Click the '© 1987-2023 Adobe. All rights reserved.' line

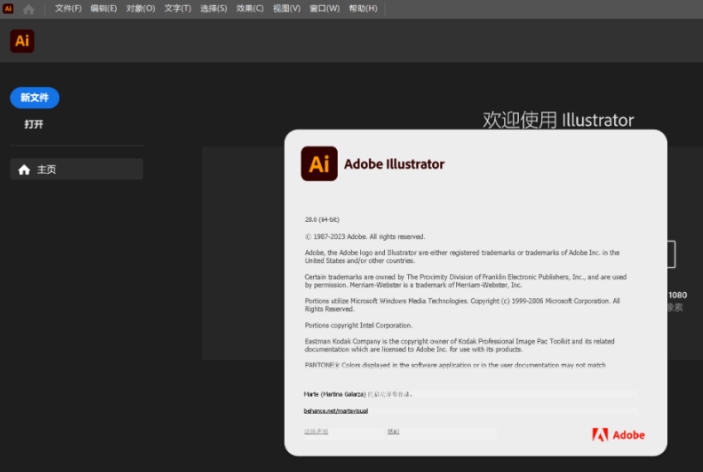365,237
